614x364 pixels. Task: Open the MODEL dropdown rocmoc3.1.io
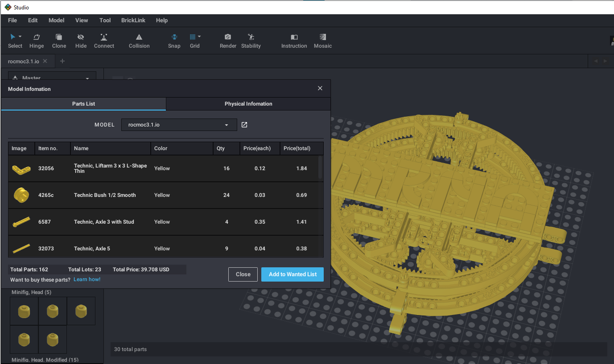coord(179,125)
